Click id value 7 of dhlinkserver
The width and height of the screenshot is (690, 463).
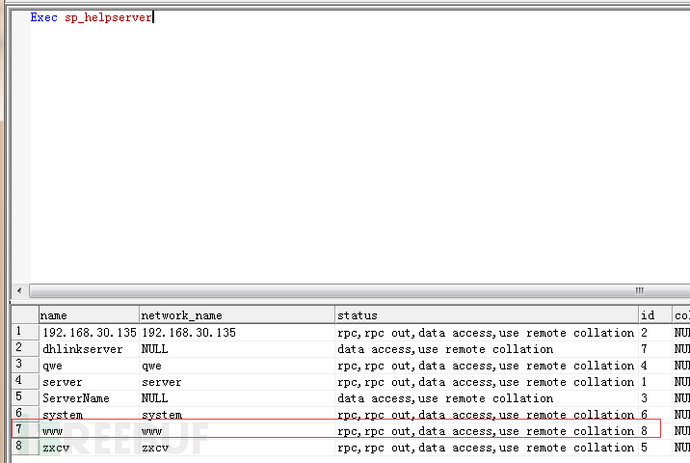click(655, 349)
